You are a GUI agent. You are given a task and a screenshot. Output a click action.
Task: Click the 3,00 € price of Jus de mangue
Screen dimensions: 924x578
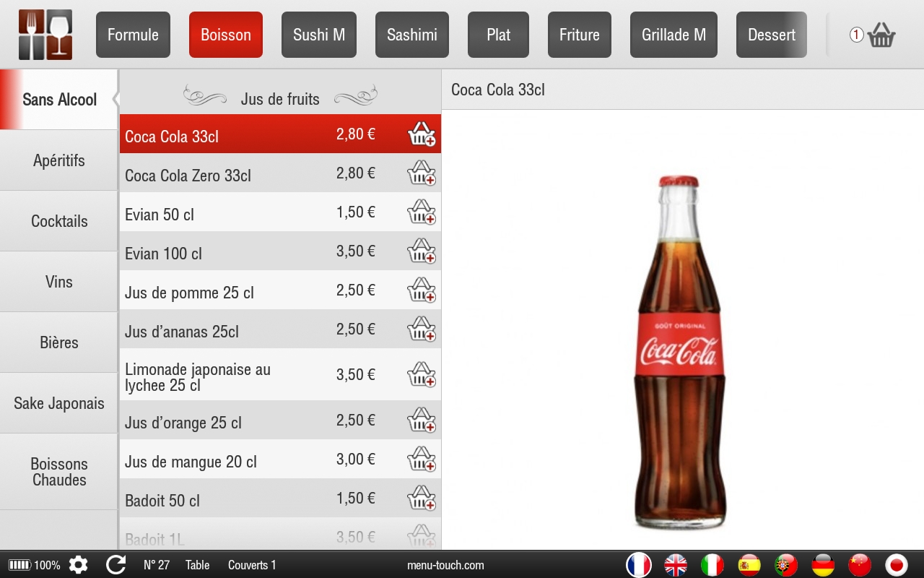pyautogui.click(x=356, y=460)
